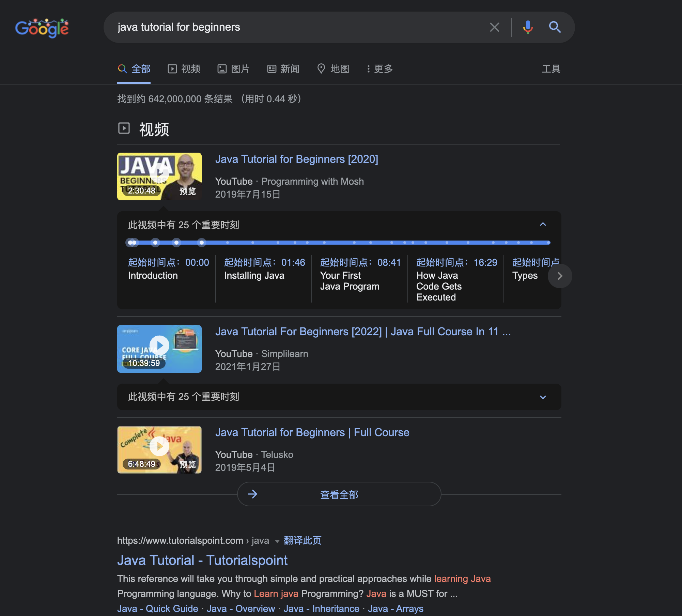Start voice search with microphone icon
Viewport: 682px width, 616px height.
pos(528,27)
